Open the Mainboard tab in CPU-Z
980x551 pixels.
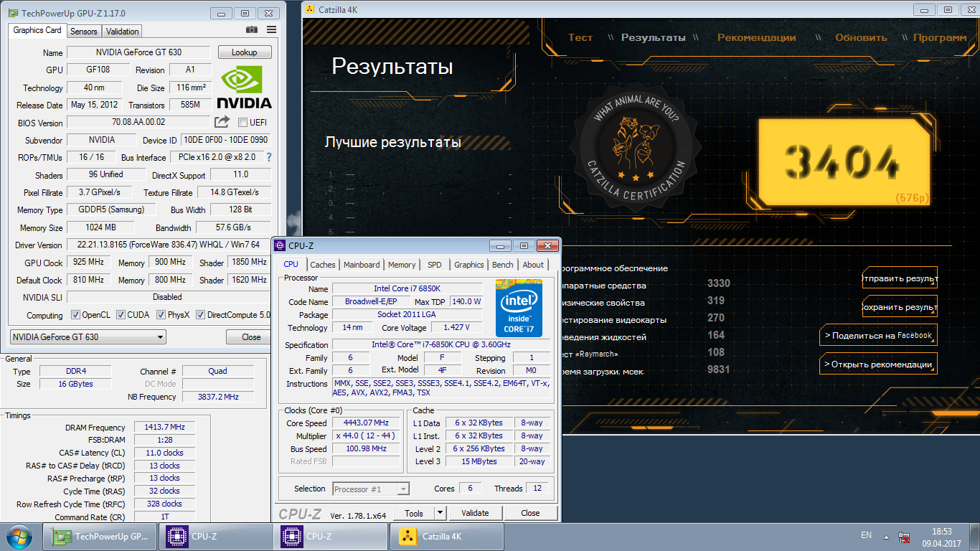pyautogui.click(x=362, y=265)
